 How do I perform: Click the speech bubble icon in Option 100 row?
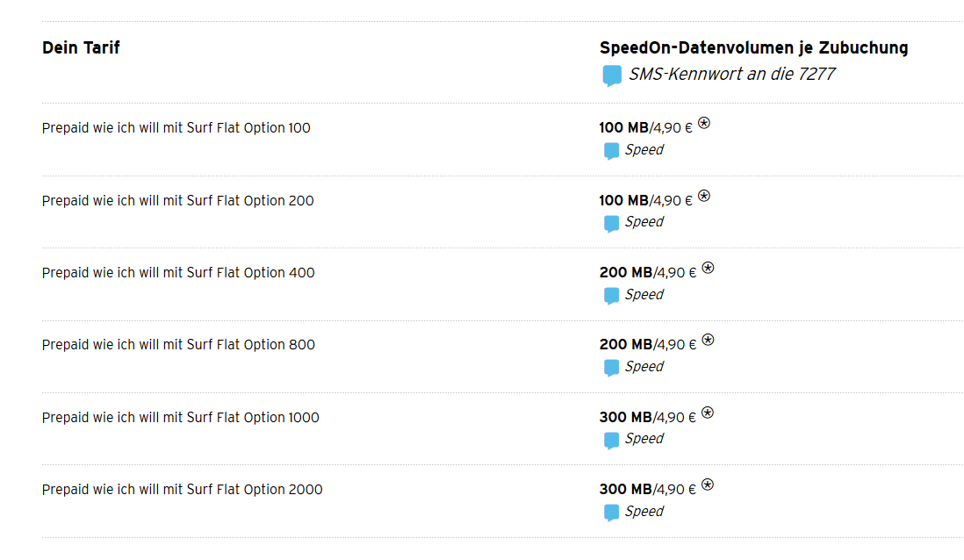click(612, 151)
